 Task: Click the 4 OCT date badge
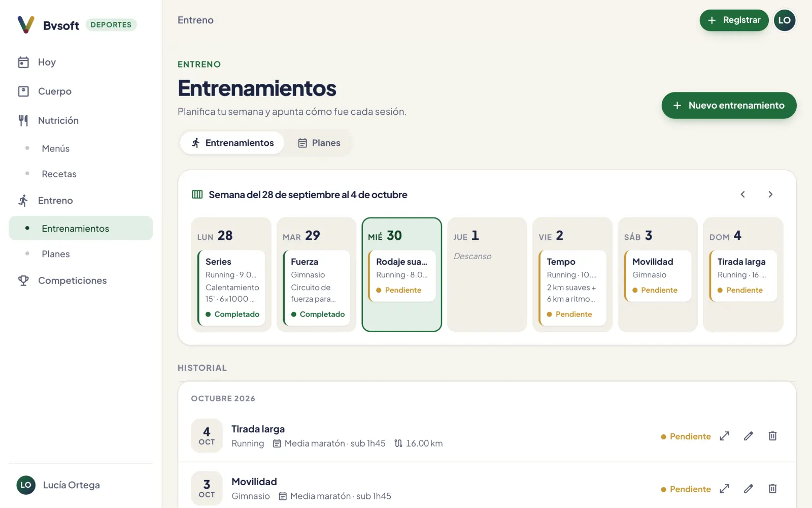[207, 436]
